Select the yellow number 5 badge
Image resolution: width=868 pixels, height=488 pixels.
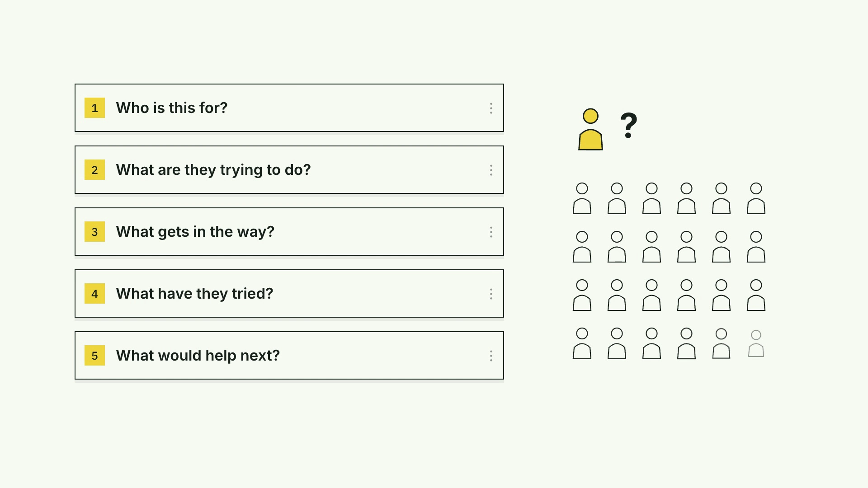tap(94, 356)
